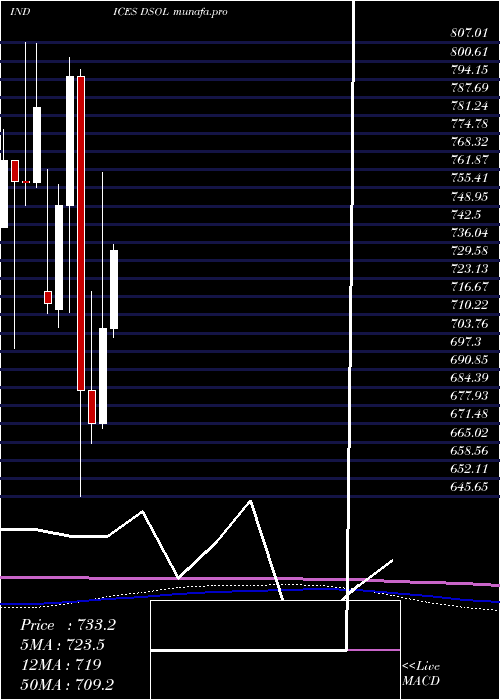
Task: Click the IND title text
Action: (x=20, y=12)
